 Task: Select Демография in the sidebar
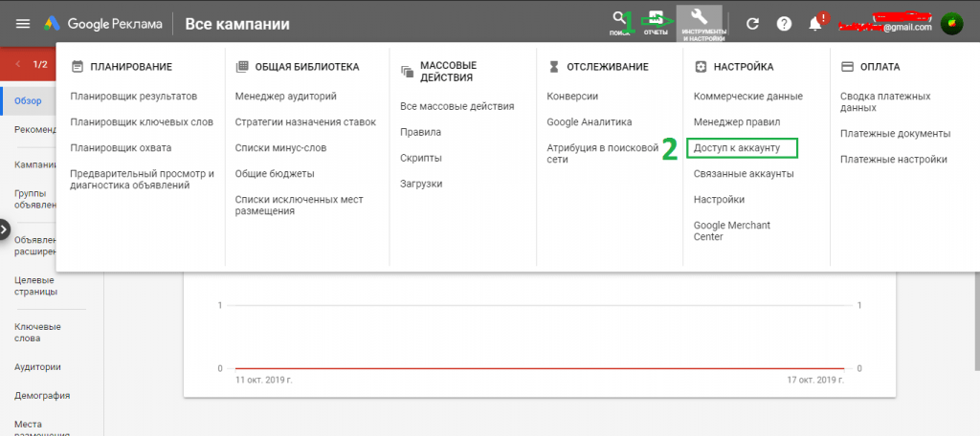tap(42, 396)
